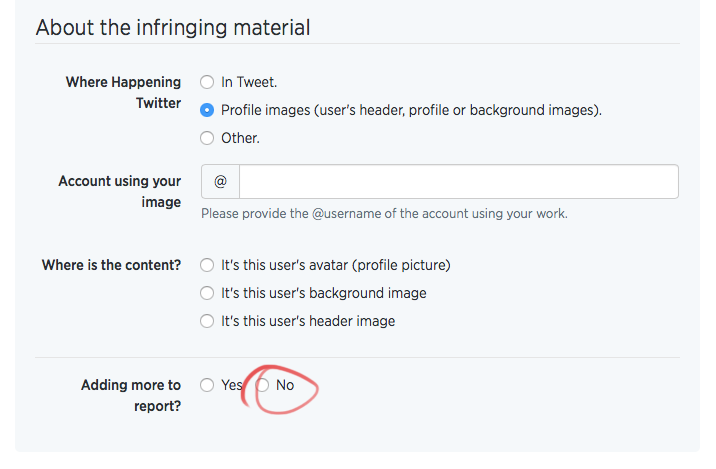Click the "About the infringing material" heading

(173, 27)
